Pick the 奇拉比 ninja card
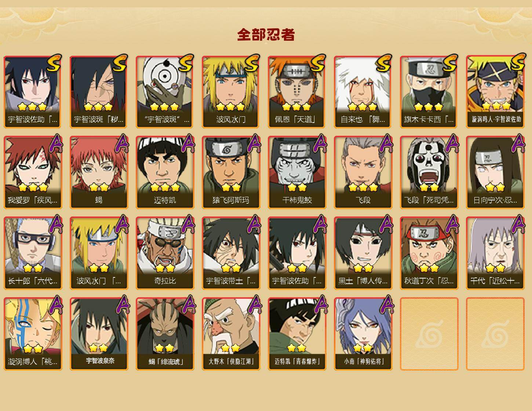Screen dimensions: 532x411 (165, 253)
